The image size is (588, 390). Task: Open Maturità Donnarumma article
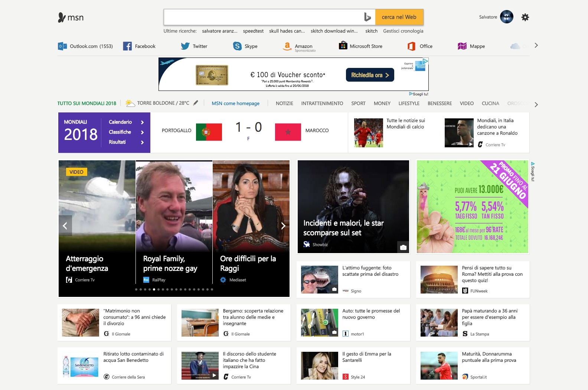(x=473, y=366)
